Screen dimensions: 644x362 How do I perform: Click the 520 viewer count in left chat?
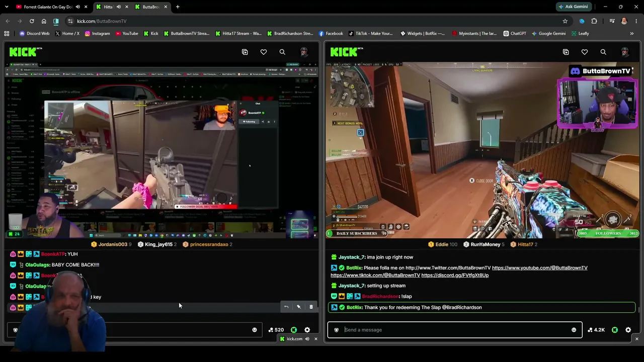[276, 330]
